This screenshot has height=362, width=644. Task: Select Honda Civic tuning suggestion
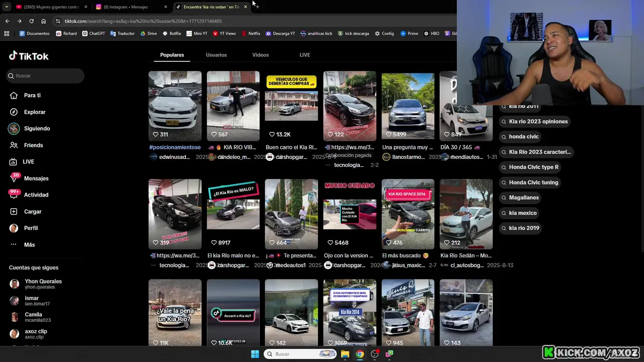(x=529, y=183)
